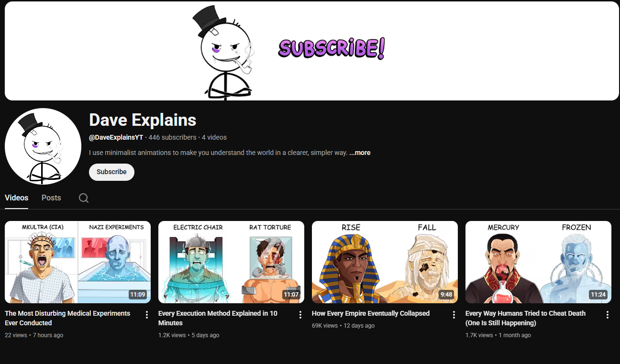Click the purple SUBSCRIBE! banner graphic
The image size is (620, 364).
pos(332,48)
